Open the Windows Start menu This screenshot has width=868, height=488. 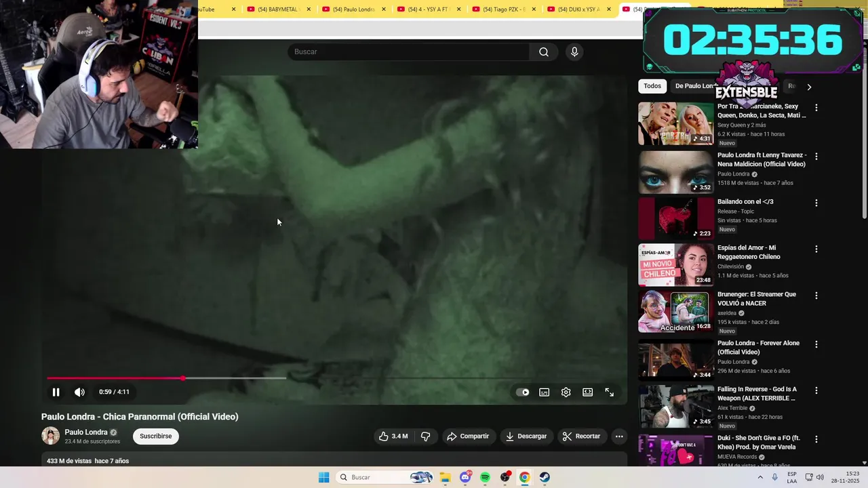[x=324, y=477]
